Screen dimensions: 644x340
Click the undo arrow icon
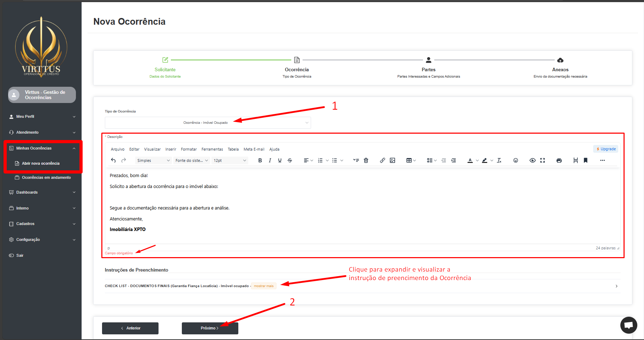point(113,160)
